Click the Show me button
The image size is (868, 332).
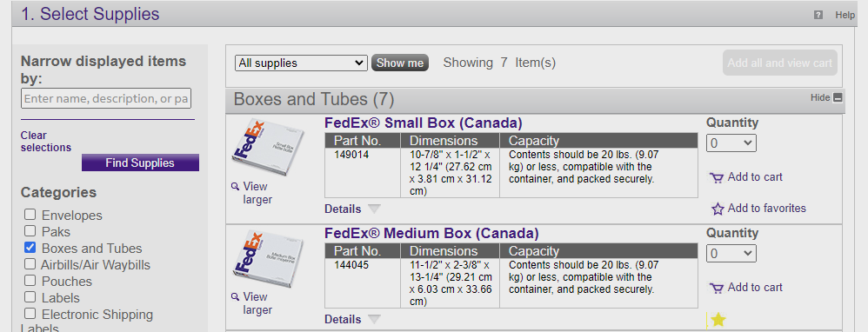(x=400, y=63)
